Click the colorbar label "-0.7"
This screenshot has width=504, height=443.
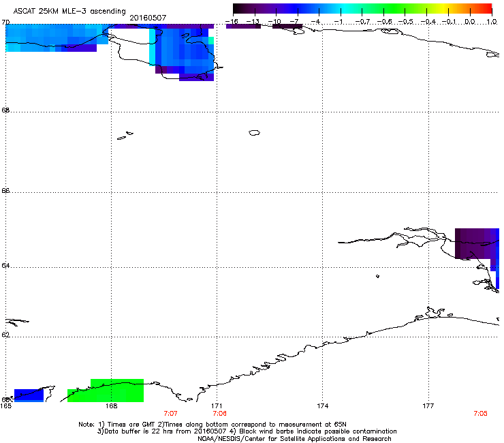click(x=362, y=22)
